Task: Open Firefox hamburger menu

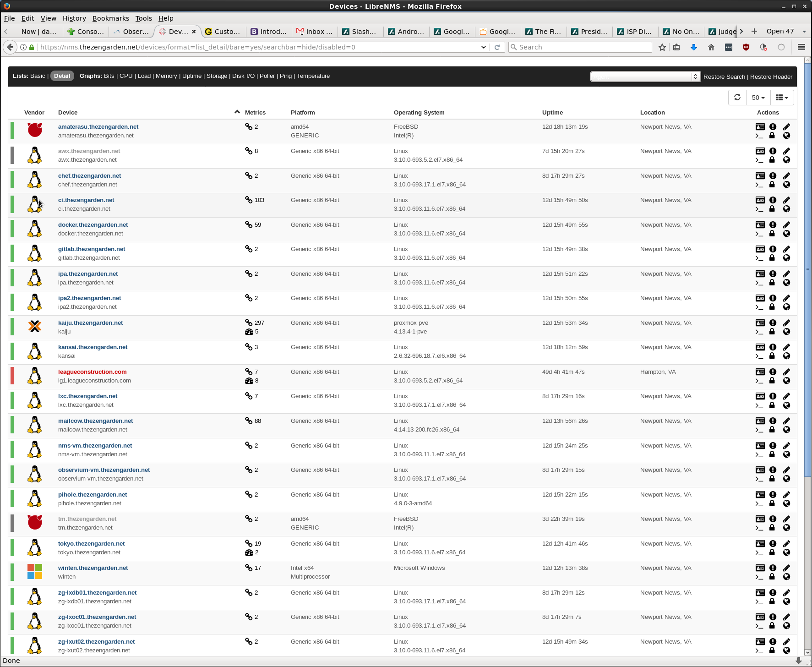Action: point(801,47)
